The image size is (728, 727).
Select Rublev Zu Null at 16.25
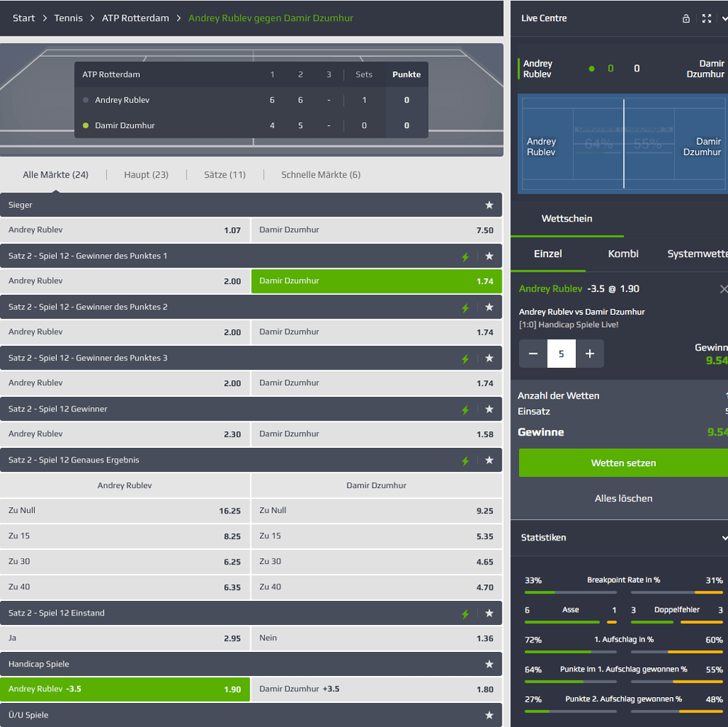point(125,511)
